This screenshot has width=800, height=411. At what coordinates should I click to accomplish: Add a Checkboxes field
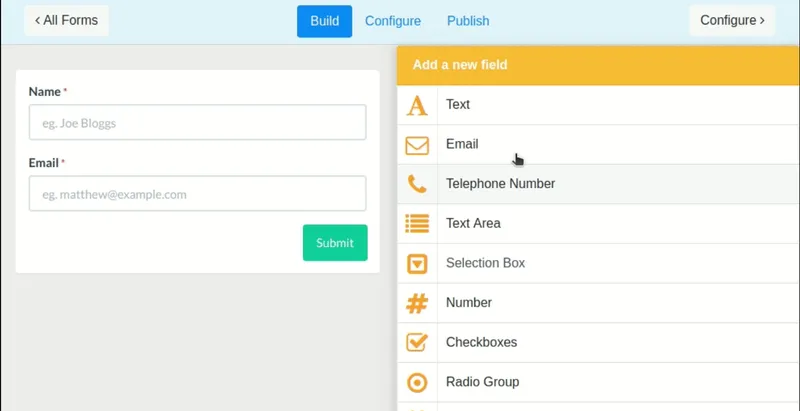click(598, 343)
